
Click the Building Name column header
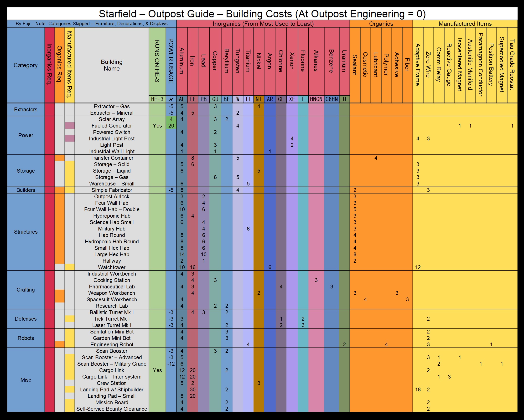[x=112, y=65]
